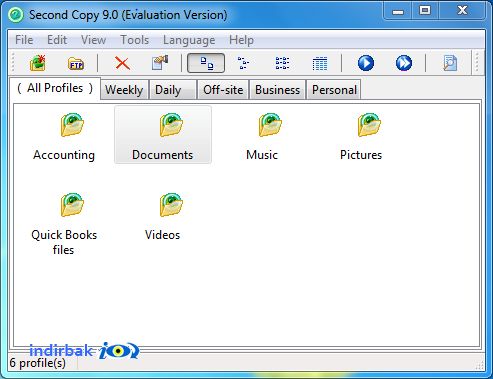The image size is (493, 379).
Task: Open the View menu
Action: tap(93, 40)
